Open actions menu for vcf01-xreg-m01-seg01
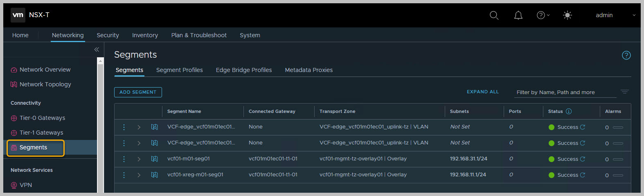Viewport: 644px width, 196px height. (x=124, y=175)
